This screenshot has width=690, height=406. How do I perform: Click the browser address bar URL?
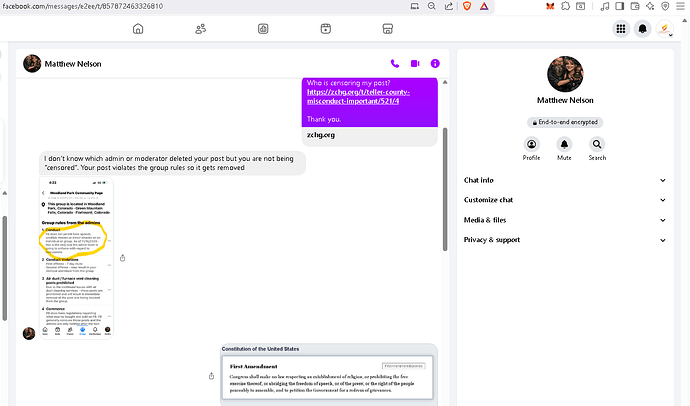click(83, 6)
